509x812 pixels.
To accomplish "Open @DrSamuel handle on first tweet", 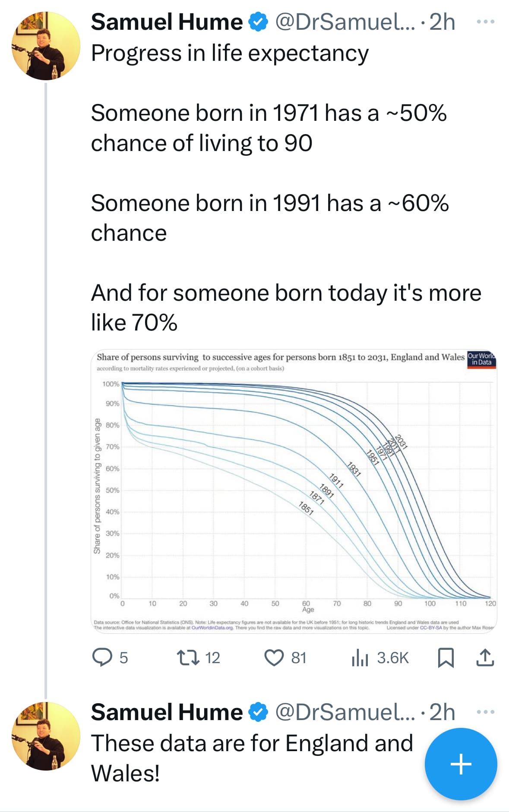I will point(345,22).
